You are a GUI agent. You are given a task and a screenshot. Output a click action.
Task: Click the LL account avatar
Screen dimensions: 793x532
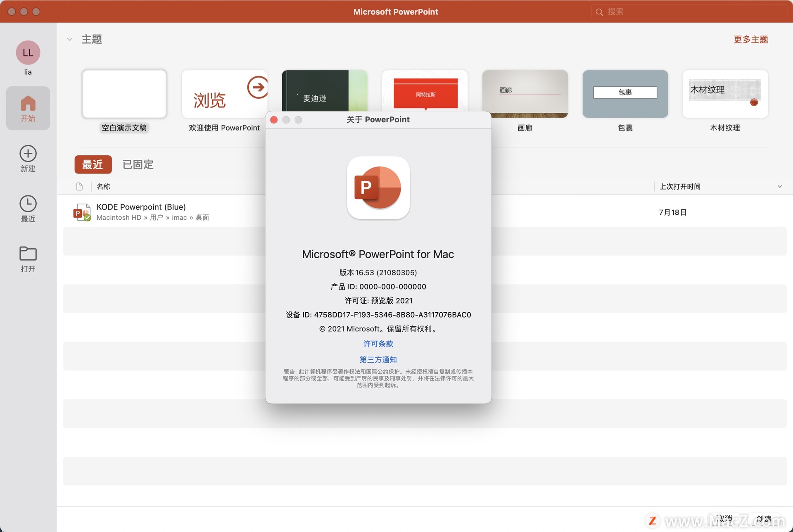(28, 52)
